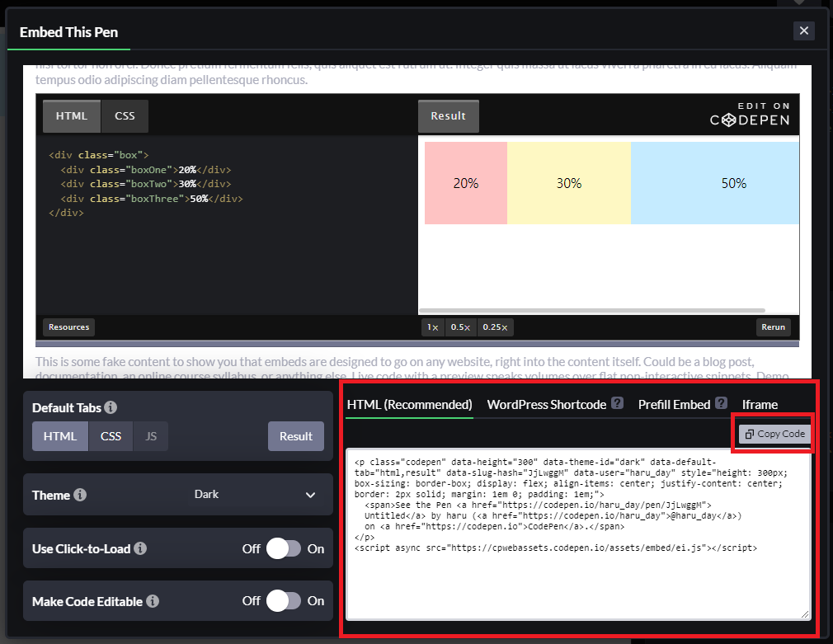Image resolution: width=833 pixels, height=644 pixels.
Task: Set preview zoom to 1x
Action: [433, 327]
